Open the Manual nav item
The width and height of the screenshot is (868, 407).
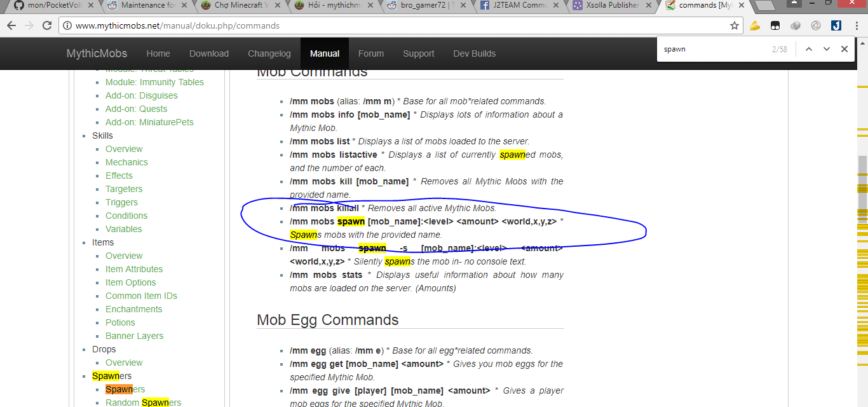click(x=325, y=53)
